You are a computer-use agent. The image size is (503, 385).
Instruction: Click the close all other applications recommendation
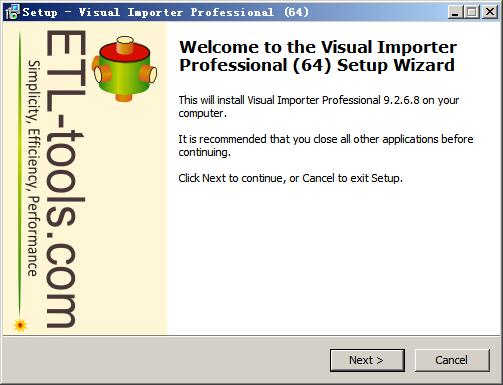point(326,145)
